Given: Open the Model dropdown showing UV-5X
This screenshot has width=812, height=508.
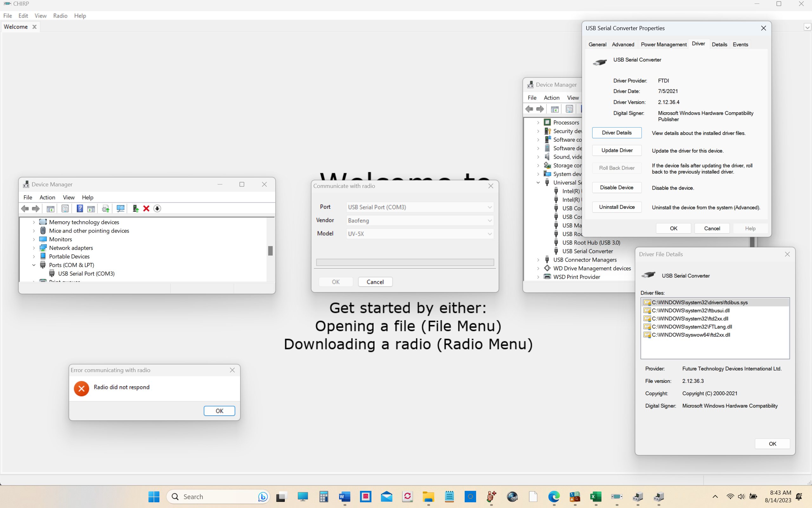Looking at the screenshot, I should [x=420, y=234].
